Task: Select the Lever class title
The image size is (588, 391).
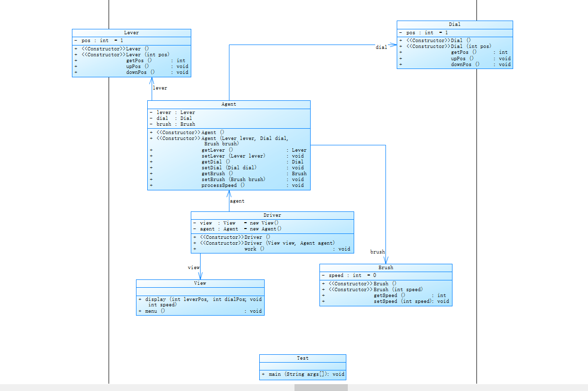Action: (x=131, y=33)
